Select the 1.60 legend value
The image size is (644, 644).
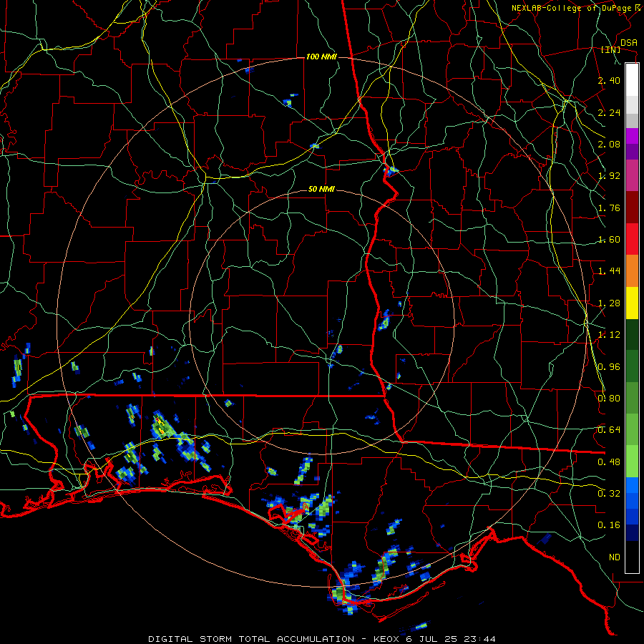pos(609,240)
